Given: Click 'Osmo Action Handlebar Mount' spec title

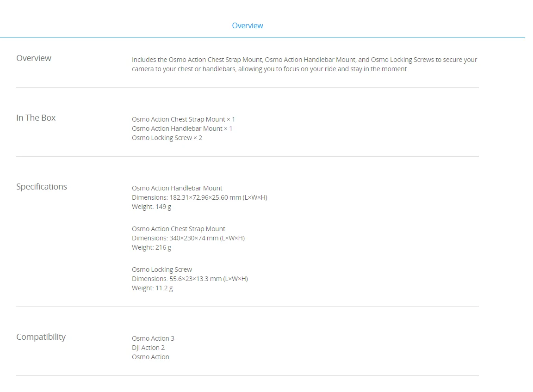Looking at the screenshot, I should pos(177,188).
